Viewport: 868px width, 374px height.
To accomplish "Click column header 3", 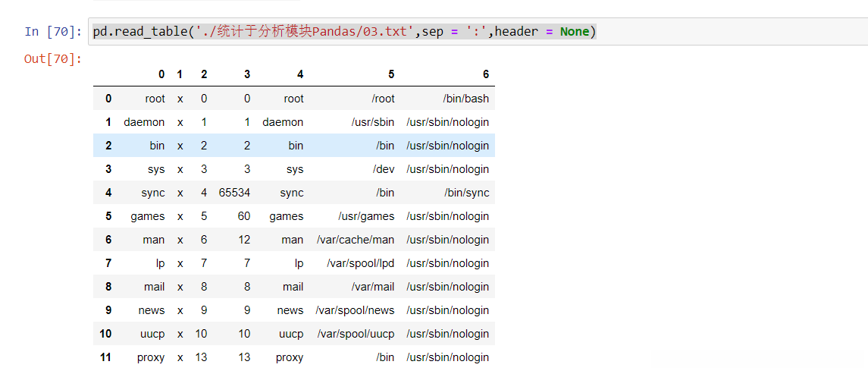I will [247, 74].
